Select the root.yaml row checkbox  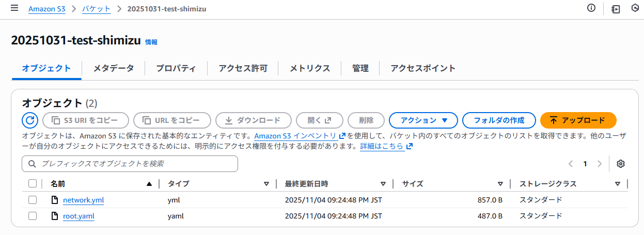click(33, 216)
